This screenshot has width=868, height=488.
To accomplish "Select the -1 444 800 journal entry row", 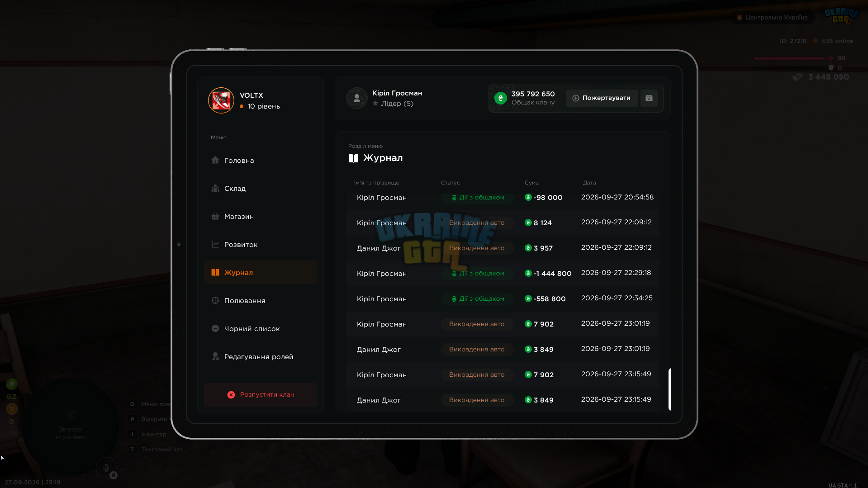I will 503,273.
